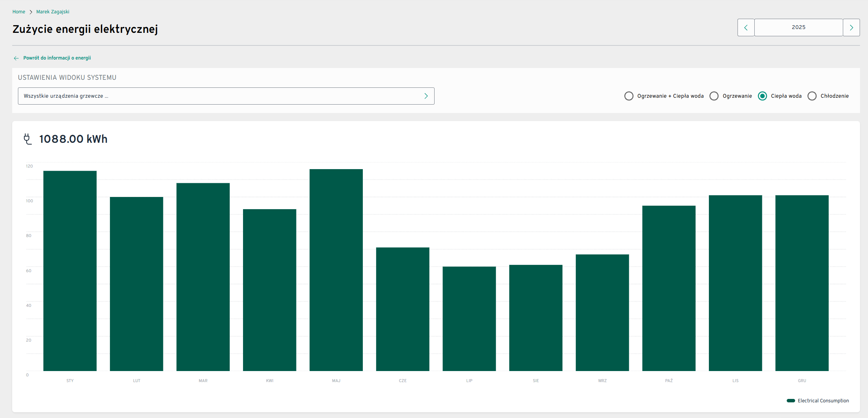Click the next year arrow button

(x=851, y=27)
